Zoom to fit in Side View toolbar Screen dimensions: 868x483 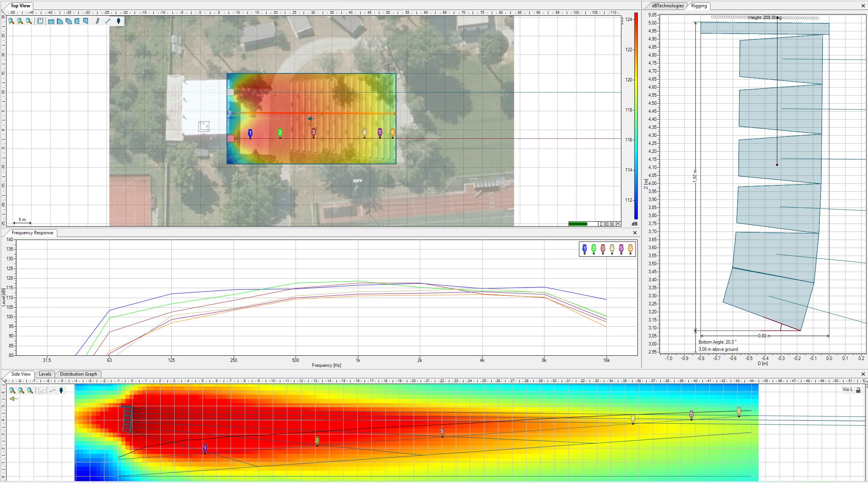click(x=21, y=391)
